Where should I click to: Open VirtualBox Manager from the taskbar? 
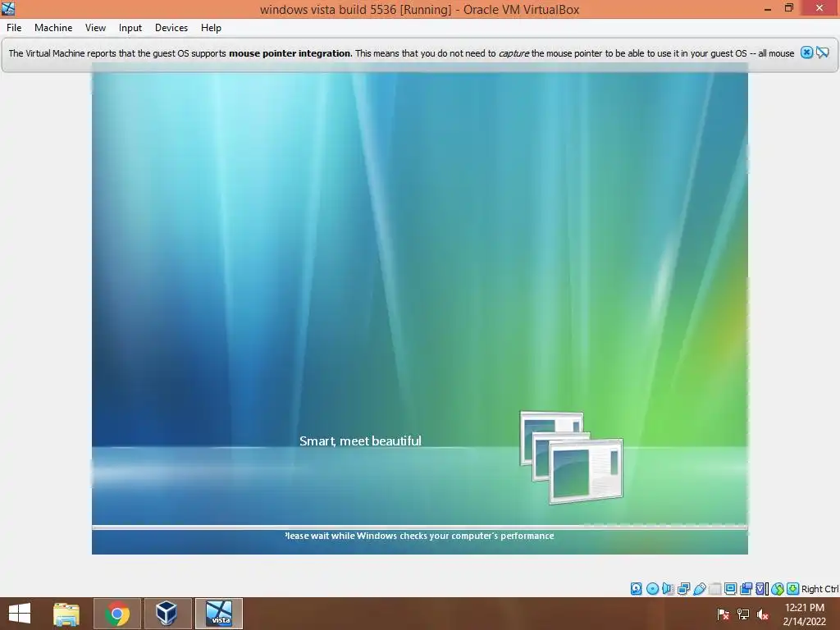pyautogui.click(x=167, y=614)
